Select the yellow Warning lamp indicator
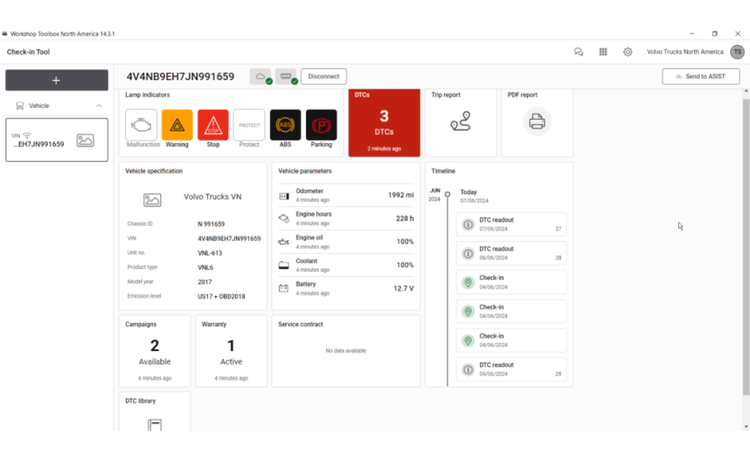This screenshot has width=750, height=459. (x=177, y=125)
